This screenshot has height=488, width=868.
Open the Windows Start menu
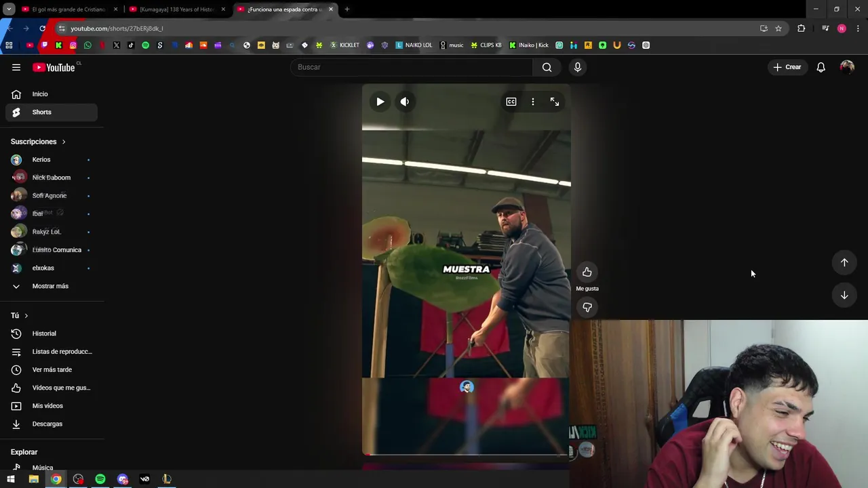pos(11,479)
